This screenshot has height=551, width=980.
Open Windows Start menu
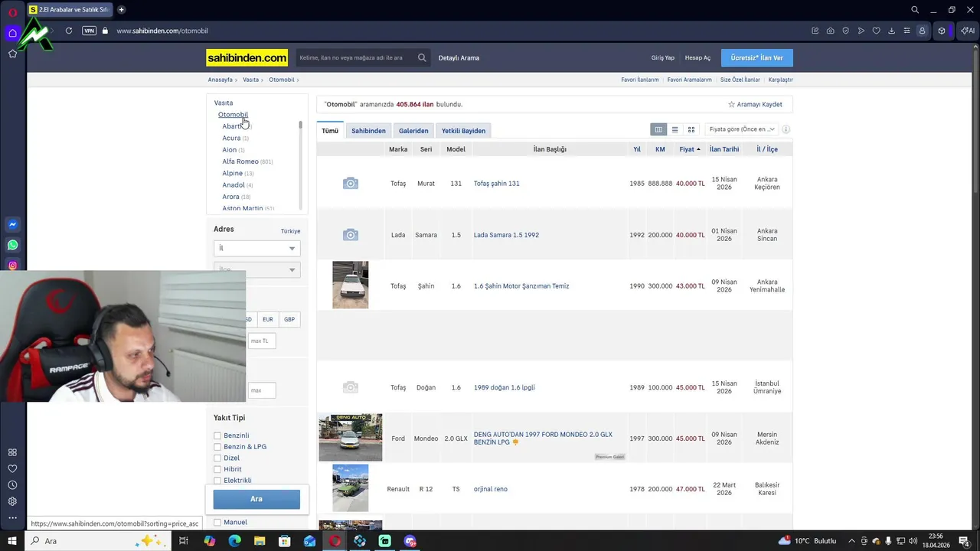[11, 541]
